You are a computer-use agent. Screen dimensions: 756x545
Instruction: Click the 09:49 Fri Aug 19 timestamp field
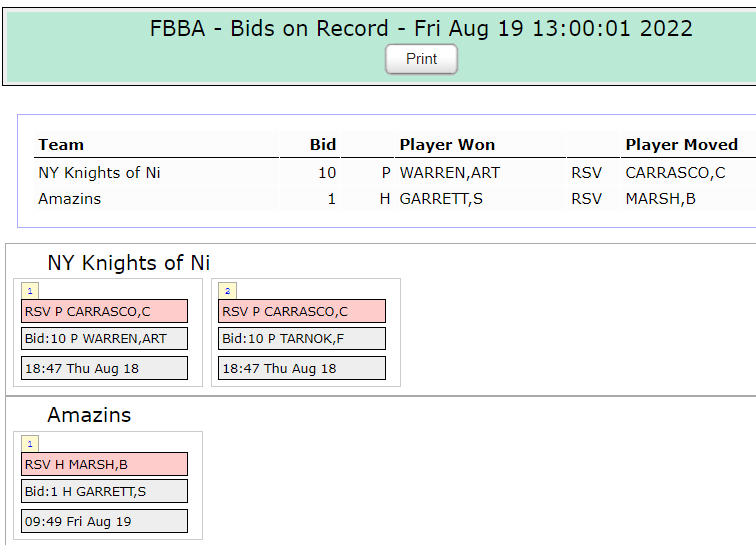tap(105, 521)
